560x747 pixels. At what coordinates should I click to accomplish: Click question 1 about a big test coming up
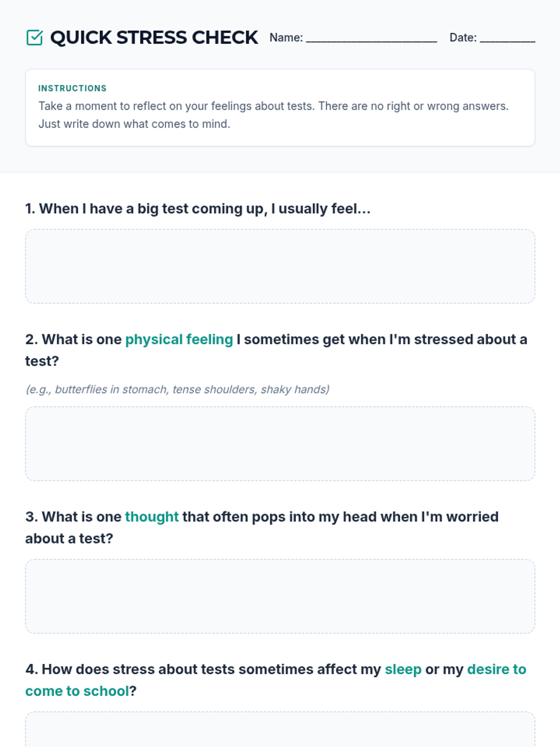[198, 209]
